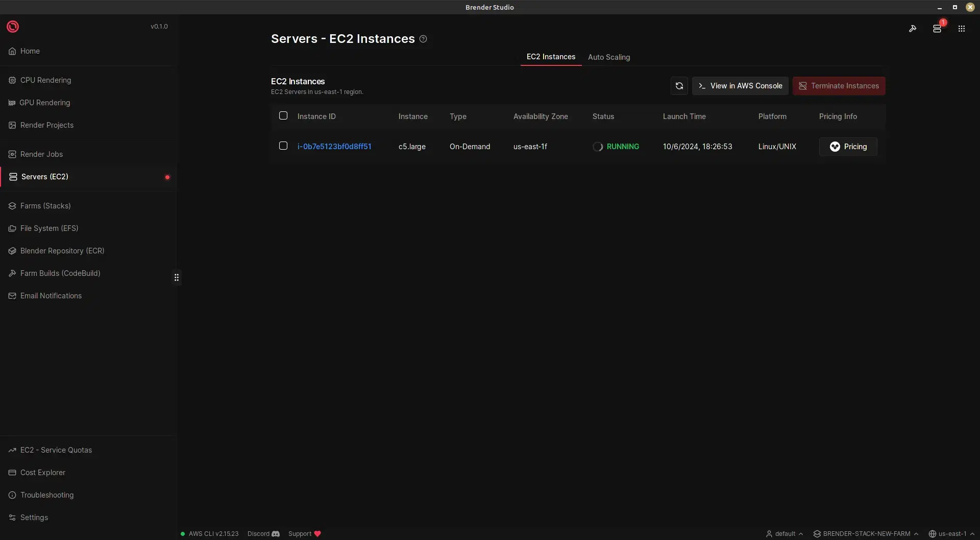Toggle the select-all checkbox in table header
Image resolution: width=980 pixels, height=540 pixels.
[283, 116]
